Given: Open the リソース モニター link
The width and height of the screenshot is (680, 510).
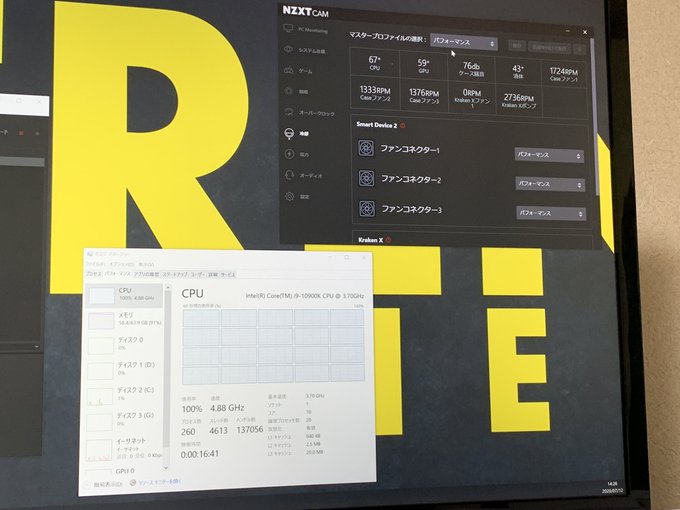Looking at the screenshot, I should (x=159, y=482).
